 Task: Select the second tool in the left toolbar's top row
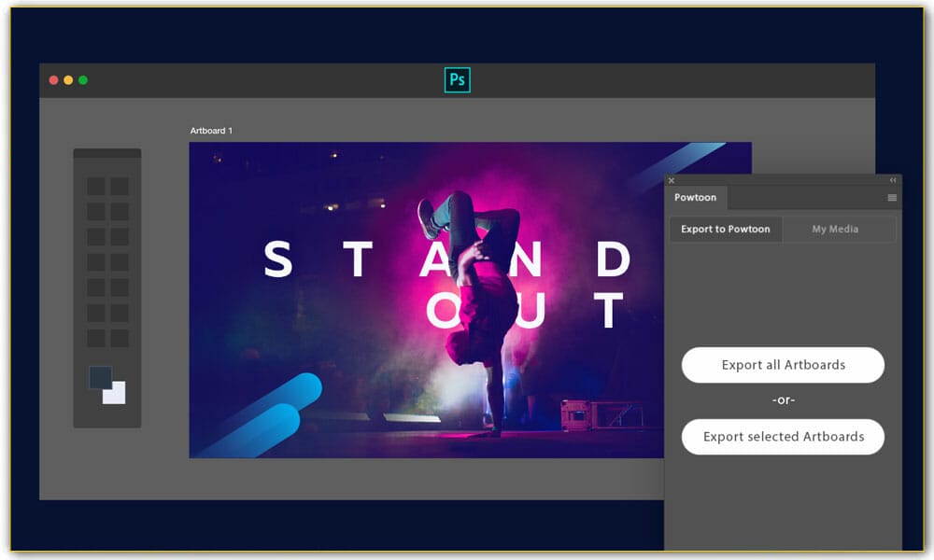pyautogui.click(x=120, y=187)
